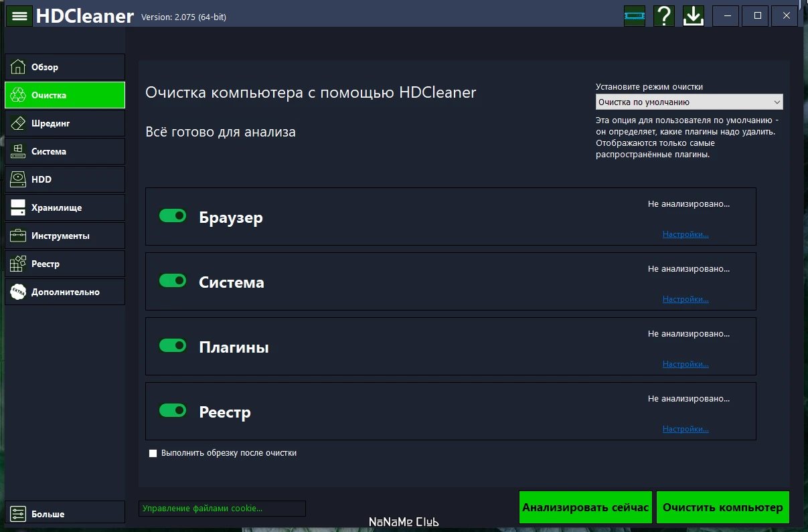Click the registry cubes icon beside Реестр
Screen dimensions: 808x532
point(18,264)
